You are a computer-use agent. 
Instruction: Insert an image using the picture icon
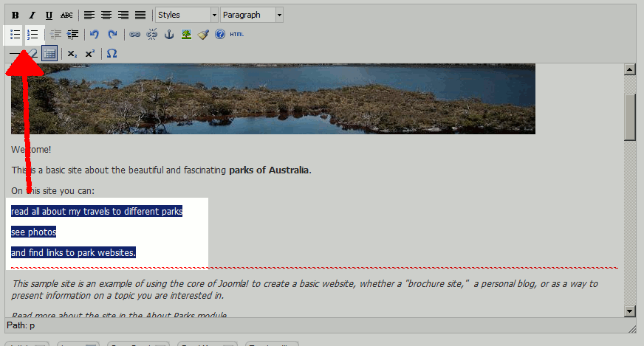coord(186,34)
